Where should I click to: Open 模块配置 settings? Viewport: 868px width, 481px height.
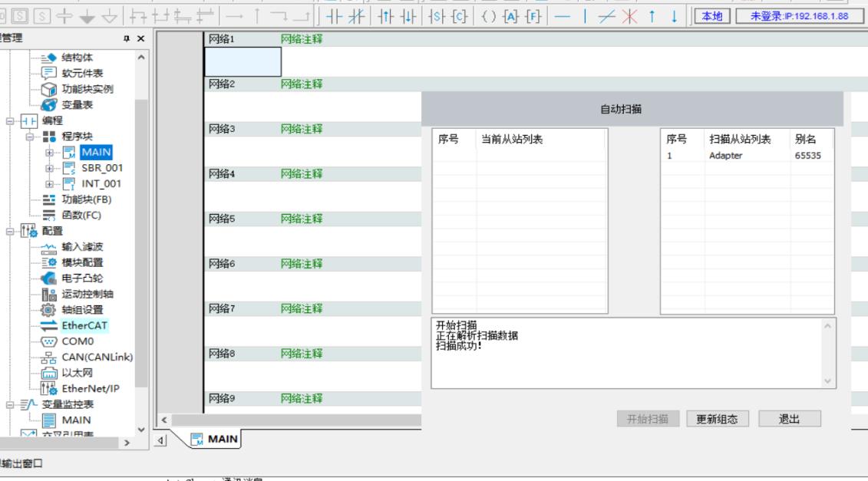tap(82, 262)
